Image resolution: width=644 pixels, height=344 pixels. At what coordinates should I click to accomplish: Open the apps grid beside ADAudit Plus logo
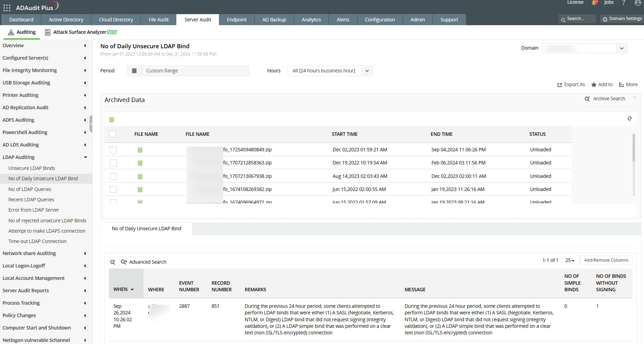(x=7, y=7)
